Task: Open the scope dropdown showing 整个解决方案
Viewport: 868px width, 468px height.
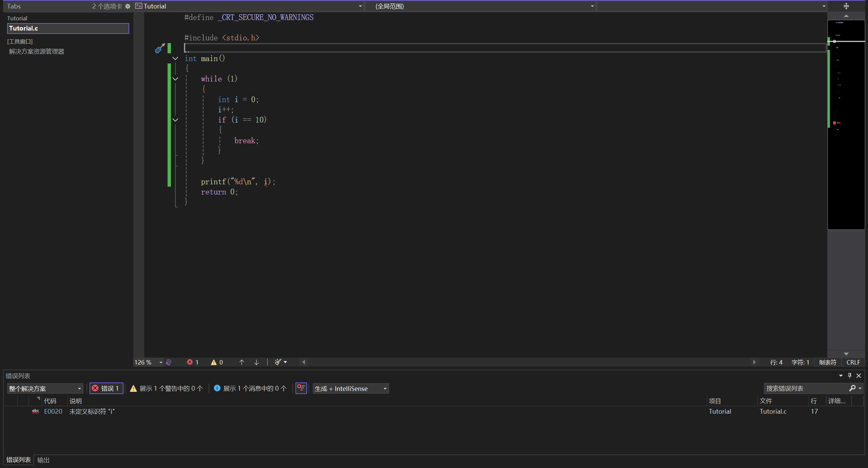Action: [x=45, y=388]
